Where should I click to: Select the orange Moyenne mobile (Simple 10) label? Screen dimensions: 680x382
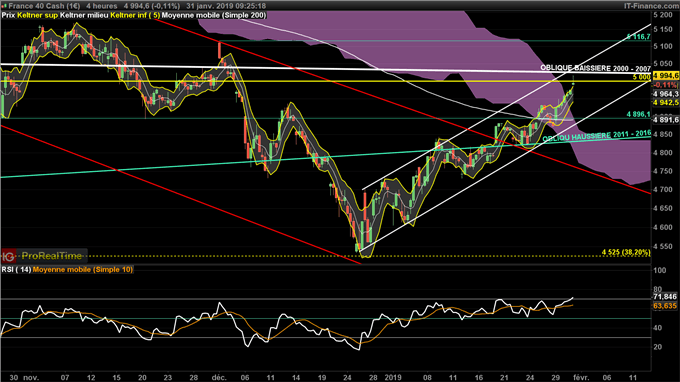click(x=83, y=270)
